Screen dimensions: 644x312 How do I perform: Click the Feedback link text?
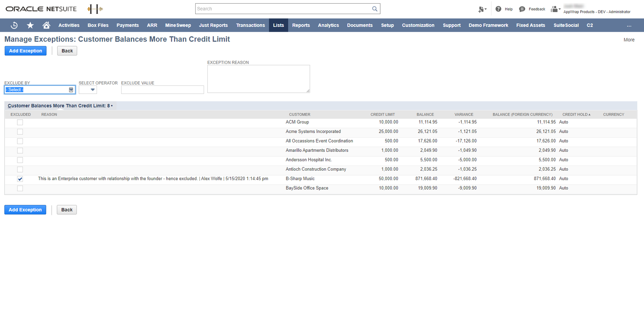537,9
